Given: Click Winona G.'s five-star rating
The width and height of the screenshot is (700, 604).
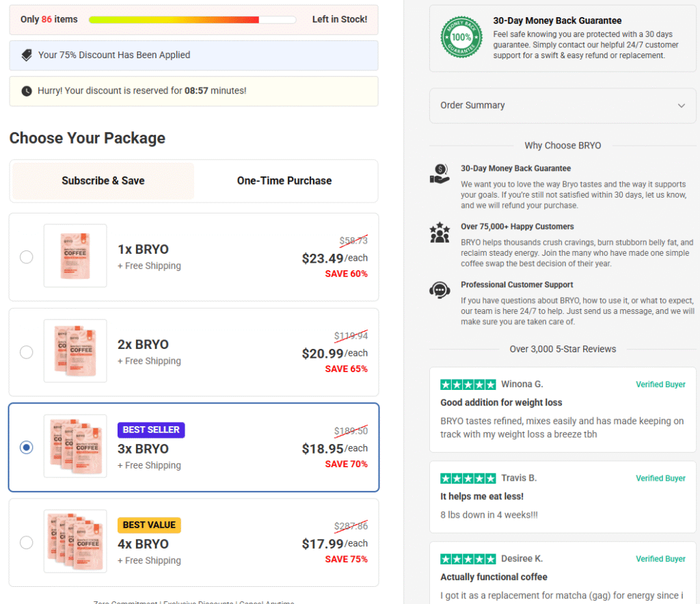Looking at the screenshot, I should pos(468,384).
